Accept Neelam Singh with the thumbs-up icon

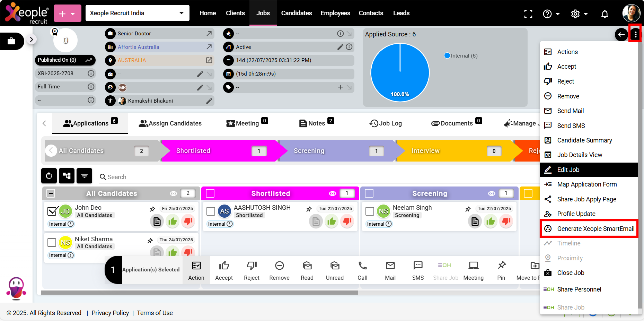(491, 221)
